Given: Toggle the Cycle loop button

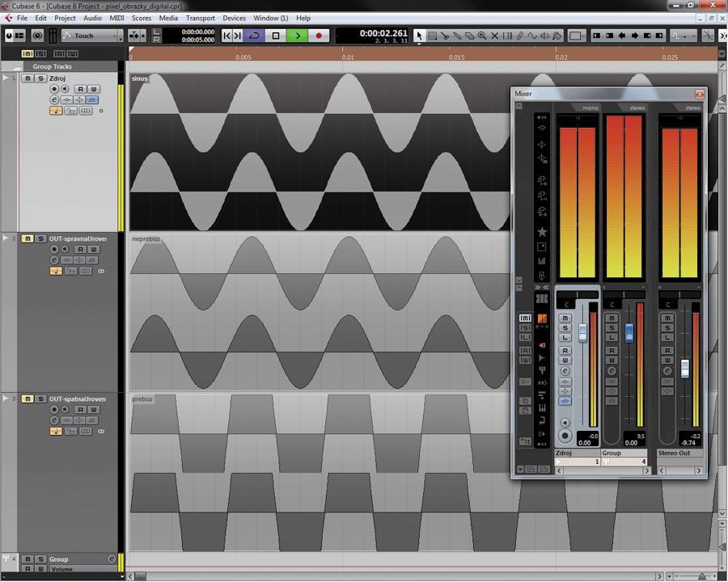Looking at the screenshot, I should tap(254, 36).
